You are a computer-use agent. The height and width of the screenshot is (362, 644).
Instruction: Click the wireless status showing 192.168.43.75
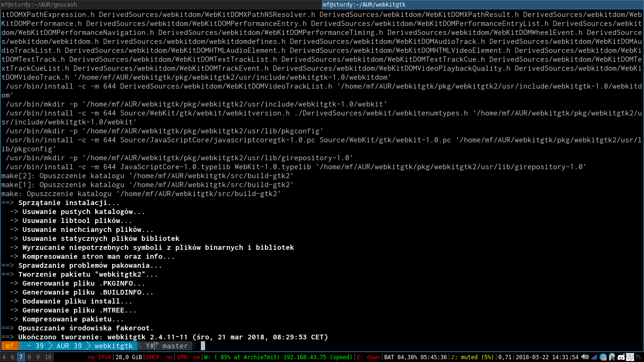[x=278, y=357]
